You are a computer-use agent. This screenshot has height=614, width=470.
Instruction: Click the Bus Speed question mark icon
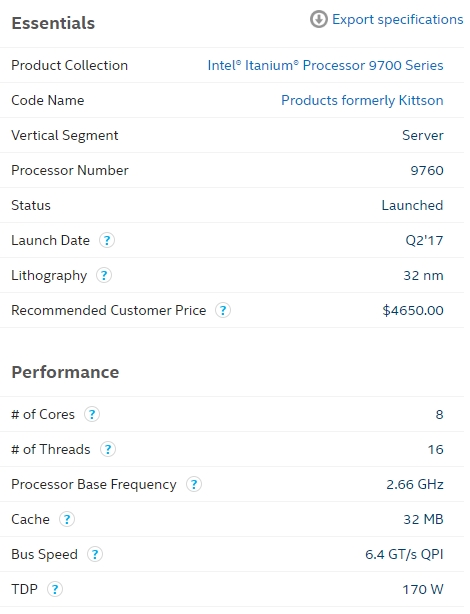coord(95,554)
